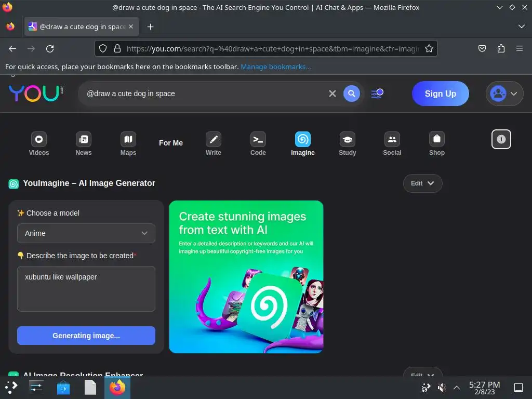This screenshot has width=532, height=399.
Task: Open tracking protection shield icon
Action: 103,48
